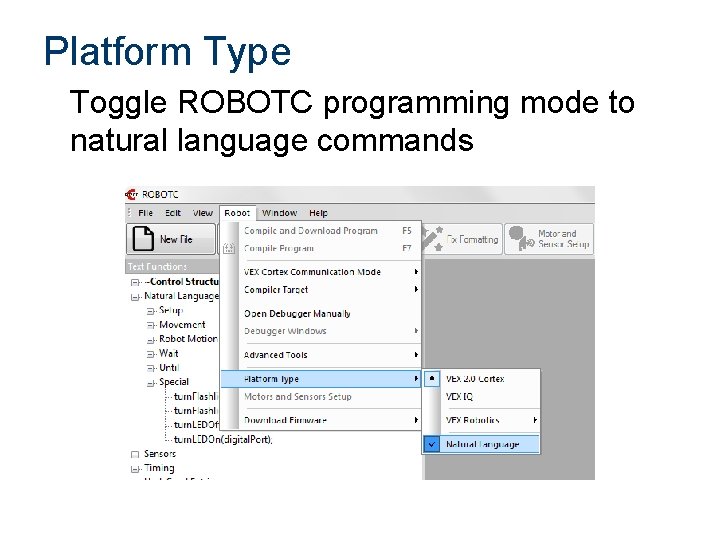The width and height of the screenshot is (720, 540).
Task: Toggle the Timing tree node expander
Action: pyautogui.click(x=135, y=469)
